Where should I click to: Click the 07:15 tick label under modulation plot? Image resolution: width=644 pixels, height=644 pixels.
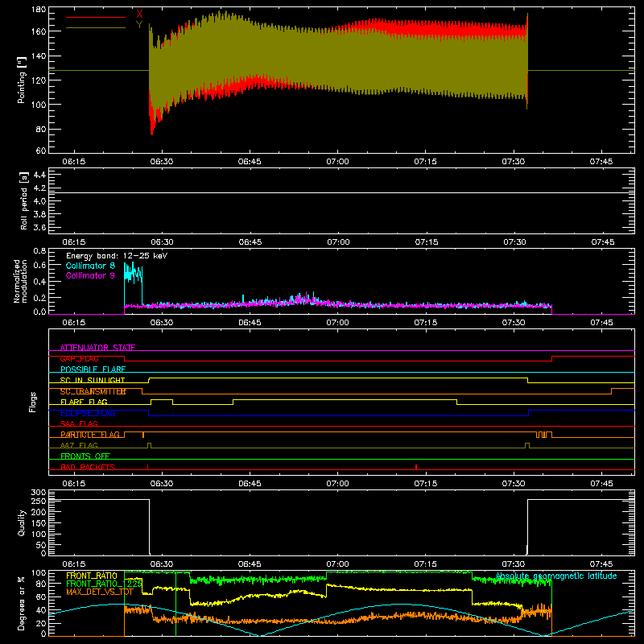pos(426,323)
